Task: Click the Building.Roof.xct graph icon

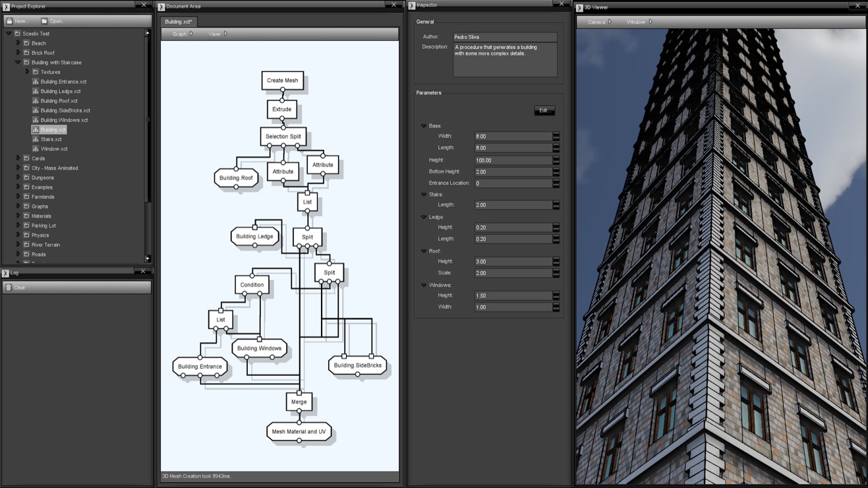Action: (36, 100)
